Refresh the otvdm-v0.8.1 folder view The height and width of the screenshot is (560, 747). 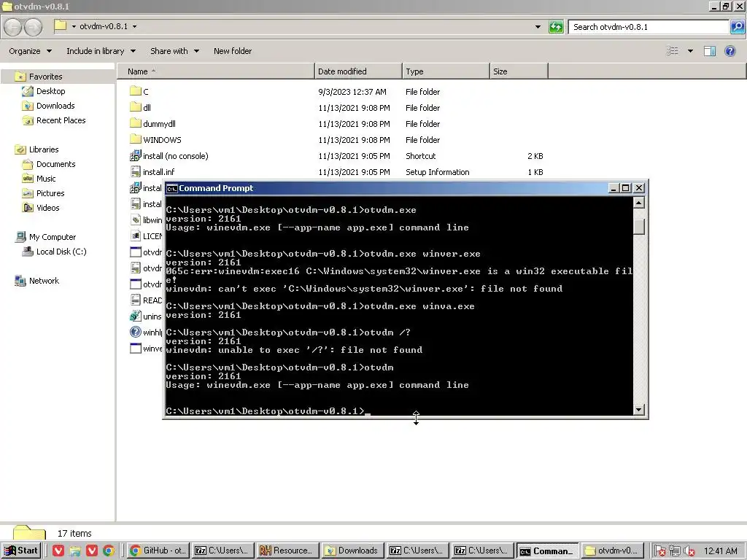pos(556,27)
